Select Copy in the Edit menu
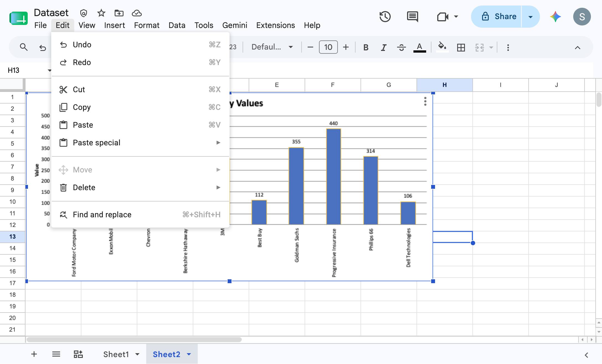Screen dimensions: 602x364 tap(140, 107)
